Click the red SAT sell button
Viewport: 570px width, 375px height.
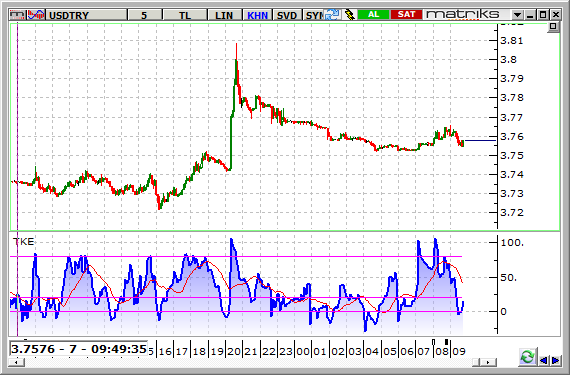pyautogui.click(x=406, y=15)
